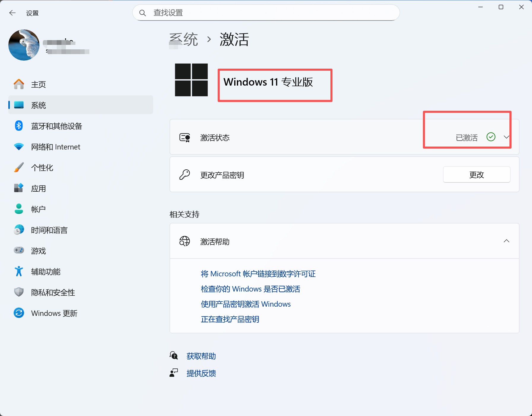Open 时间和语言 settings
The height and width of the screenshot is (416, 532).
[49, 230]
